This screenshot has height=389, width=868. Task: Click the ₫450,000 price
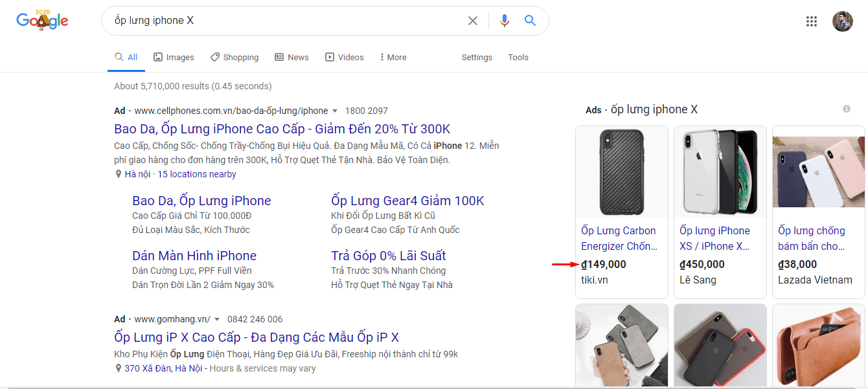click(702, 264)
